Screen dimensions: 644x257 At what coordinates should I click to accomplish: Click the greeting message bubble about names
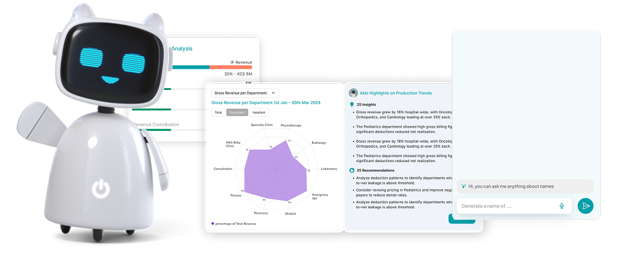524,187
